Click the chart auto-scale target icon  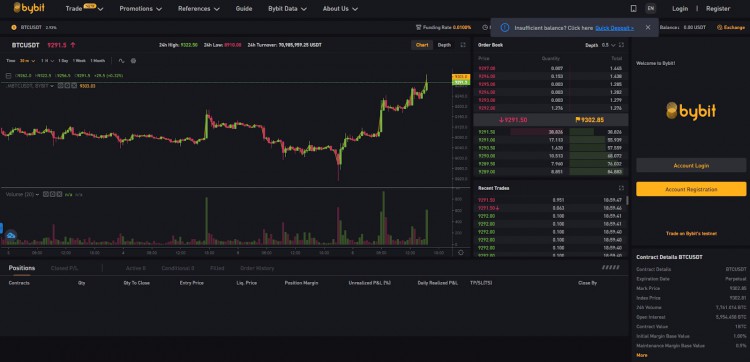[x=461, y=252]
